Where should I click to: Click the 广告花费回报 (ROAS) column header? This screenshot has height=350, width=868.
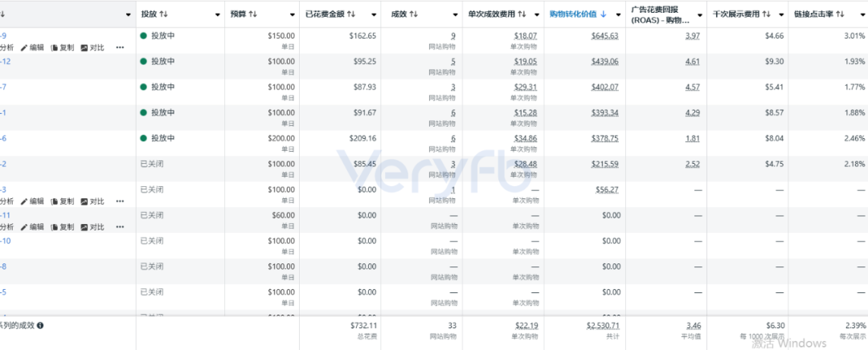[661, 15]
